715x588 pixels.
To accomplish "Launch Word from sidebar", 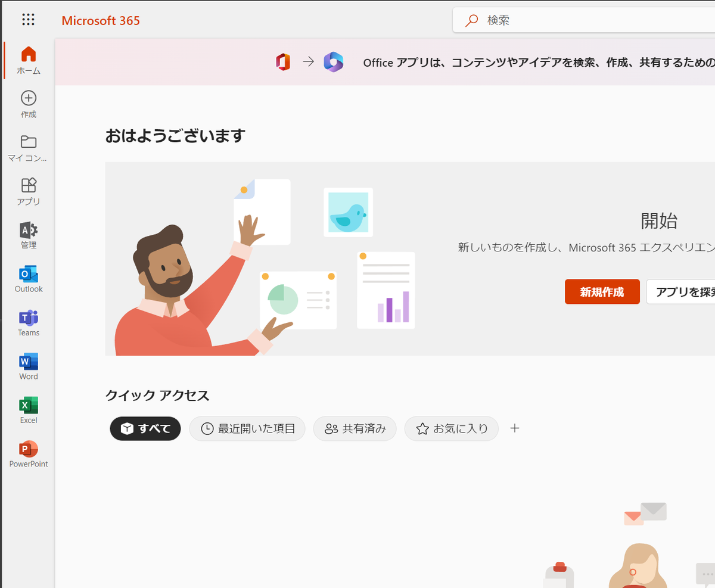I will point(29,366).
